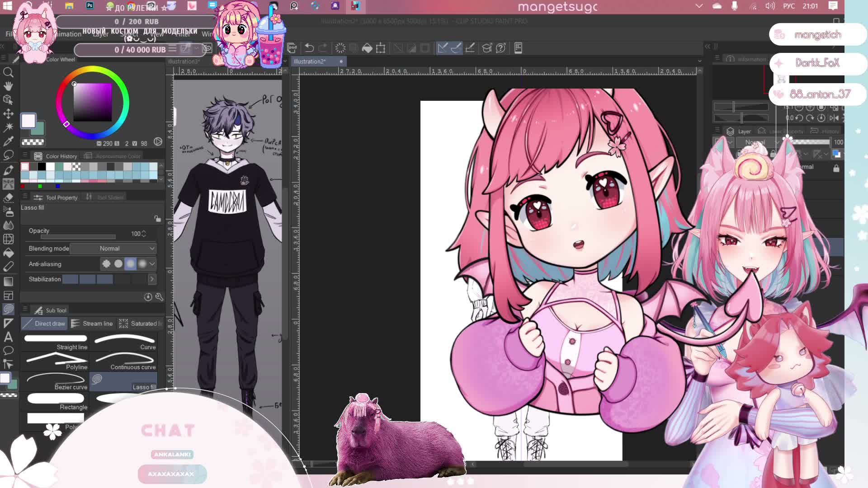Select the Operation object tool

point(8,100)
